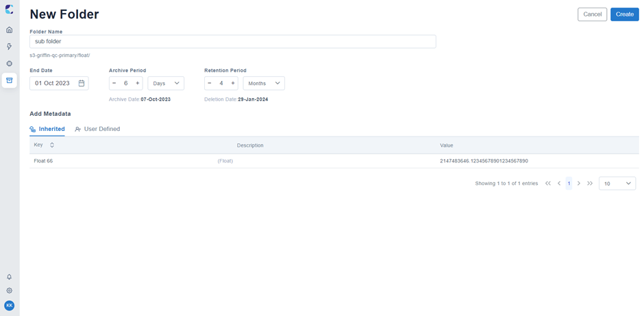Image resolution: width=644 pixels, height=316 pixels.
Task: Switch to the User Defined tab
Action: (x=97, y=129)
